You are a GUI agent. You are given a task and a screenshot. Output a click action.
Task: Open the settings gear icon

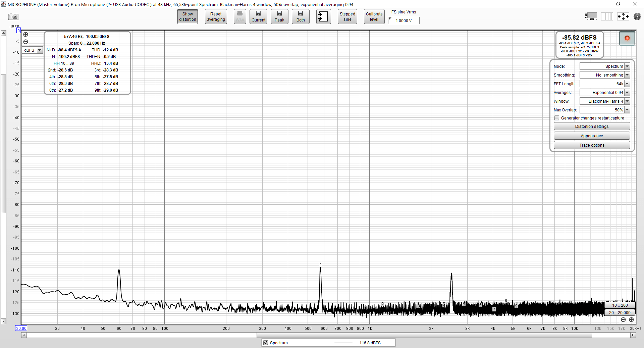tap(637, 16)
